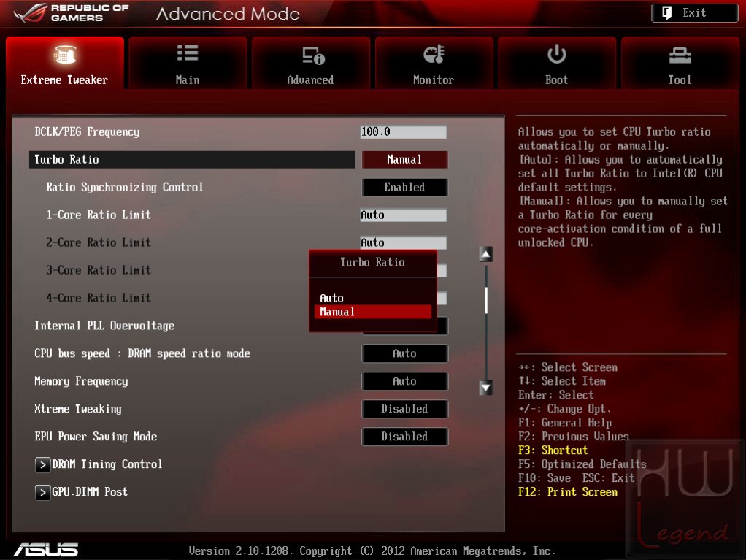Click the Main list icon
The image size is (746, 560).
click(188, 53)
